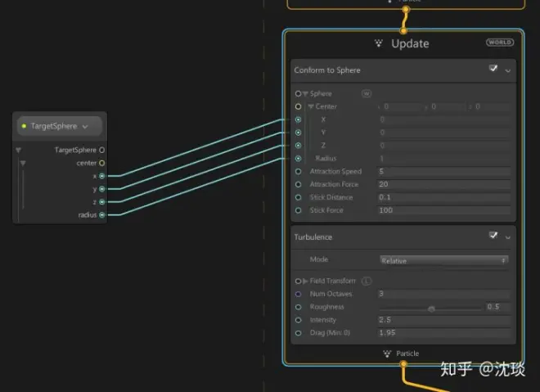540x392 pixels.
Task: Edit the Drag value 1.95
Action: pyautogui.click(x=443, y=333)
